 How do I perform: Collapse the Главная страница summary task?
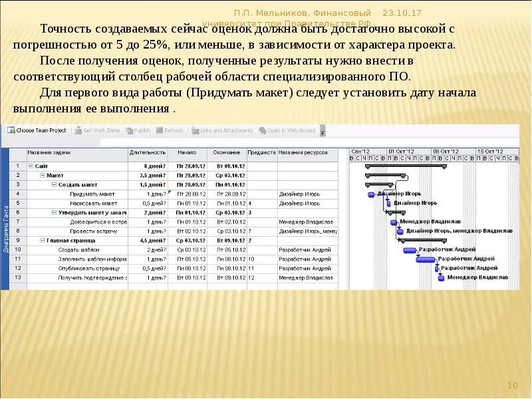(x=43, y=241)
